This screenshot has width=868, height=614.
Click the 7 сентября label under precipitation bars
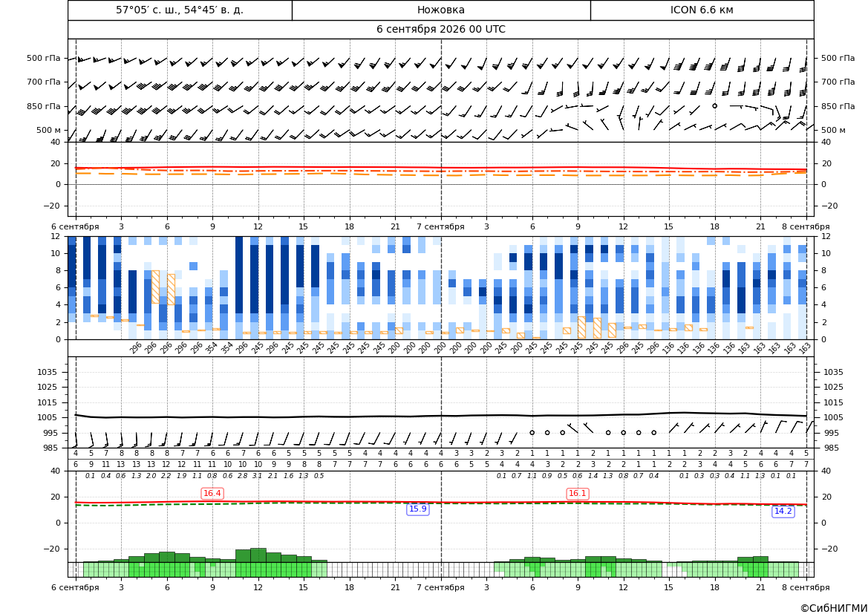point(440,587)
